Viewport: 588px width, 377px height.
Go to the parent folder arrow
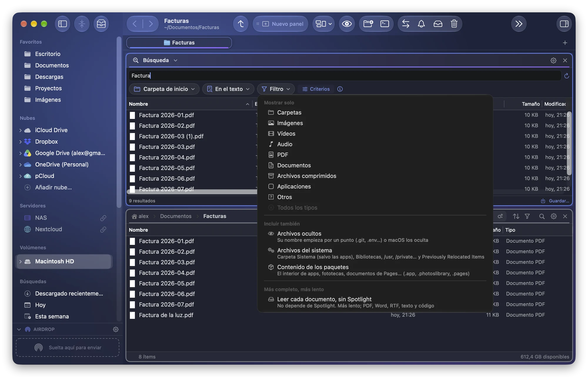click(240, 24)
